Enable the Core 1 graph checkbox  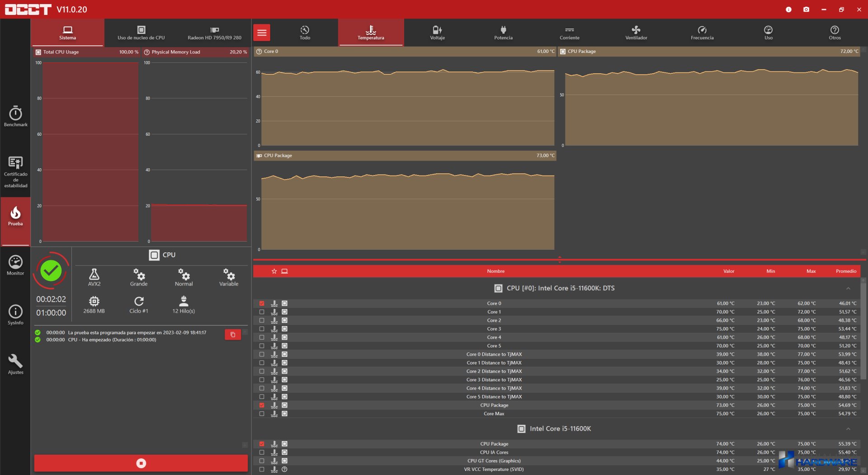point(262,312)
